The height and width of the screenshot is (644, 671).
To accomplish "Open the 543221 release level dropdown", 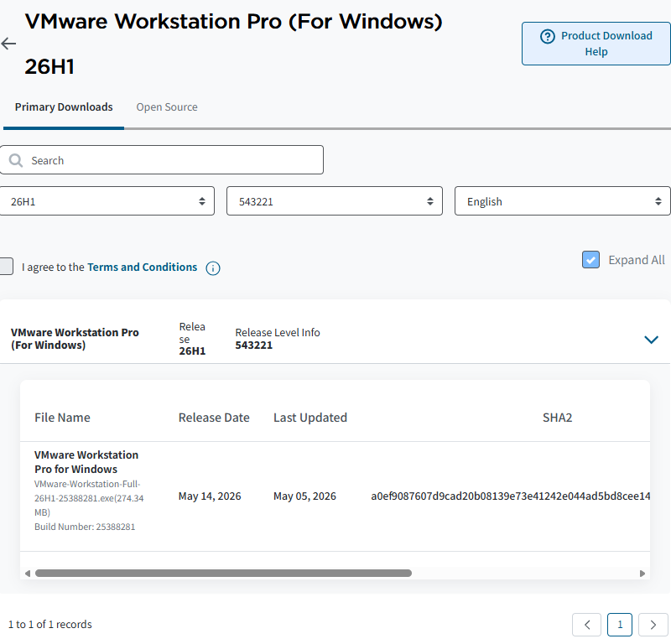I will click(x=335, y=201).
